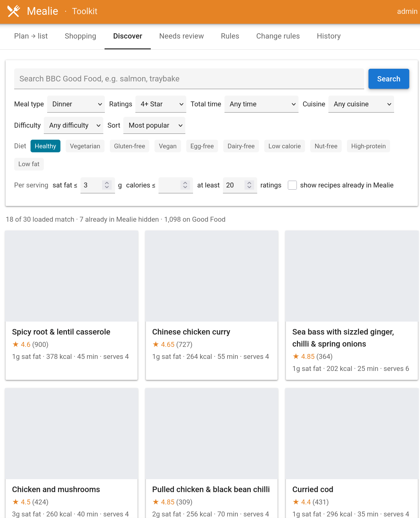The width and height of the screenshot is (420, 518).
Task: Open the Needs review tab
Action: (181, 36)
